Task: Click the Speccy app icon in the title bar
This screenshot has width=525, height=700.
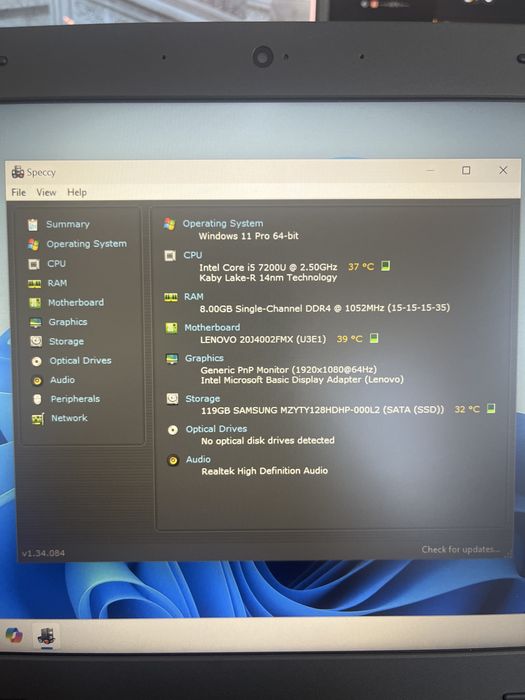Action: click(x=18, y=172)
